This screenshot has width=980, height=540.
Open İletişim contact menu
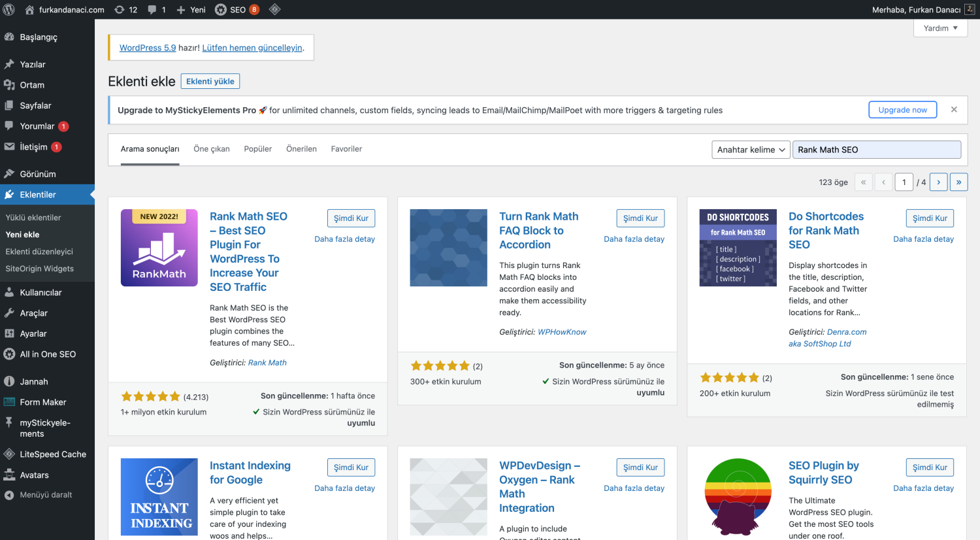pos(47,147)
